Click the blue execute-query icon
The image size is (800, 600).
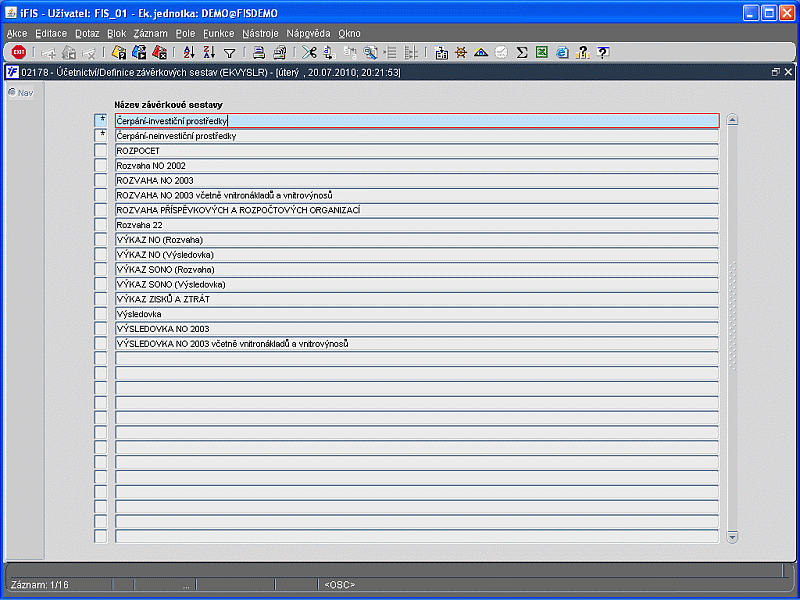click(139, 52)
